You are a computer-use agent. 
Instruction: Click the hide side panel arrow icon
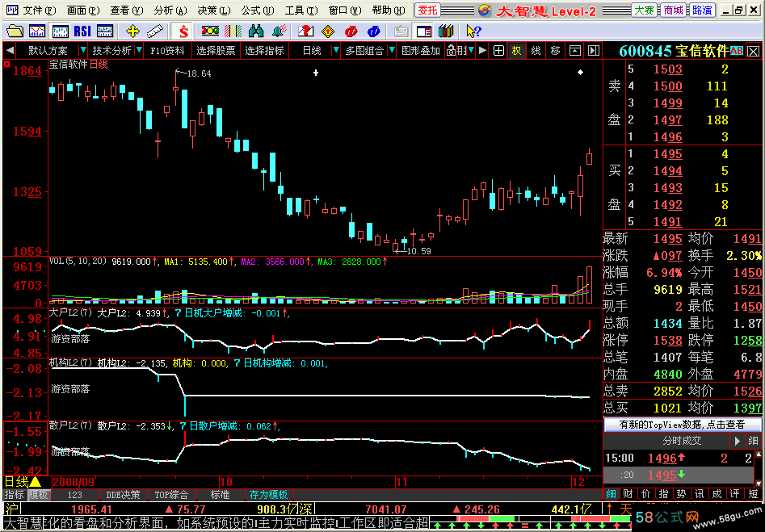[593, 50]
